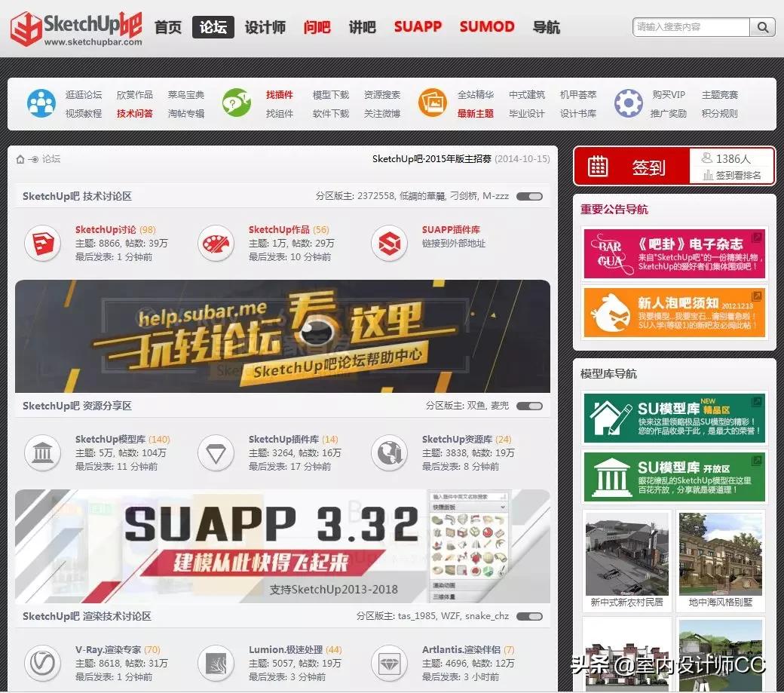784x693 pixels.
Task: Click the SketchUp资源库 globe icon
Action: (390, 454)
